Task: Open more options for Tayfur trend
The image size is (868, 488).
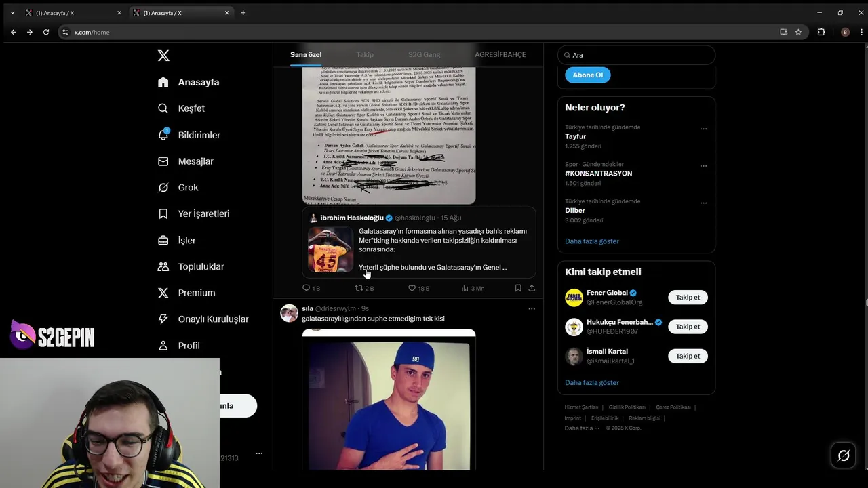Action: (703, 129)
